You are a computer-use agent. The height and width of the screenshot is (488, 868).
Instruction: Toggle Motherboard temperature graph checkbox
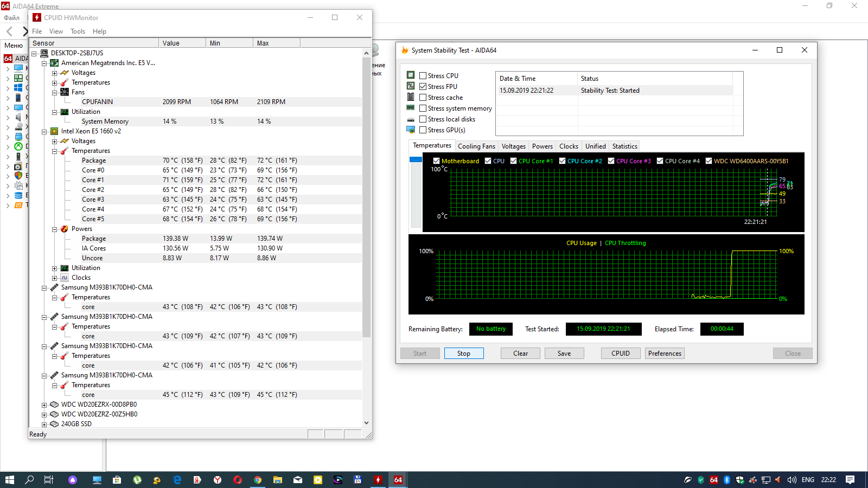click(436, 161)
